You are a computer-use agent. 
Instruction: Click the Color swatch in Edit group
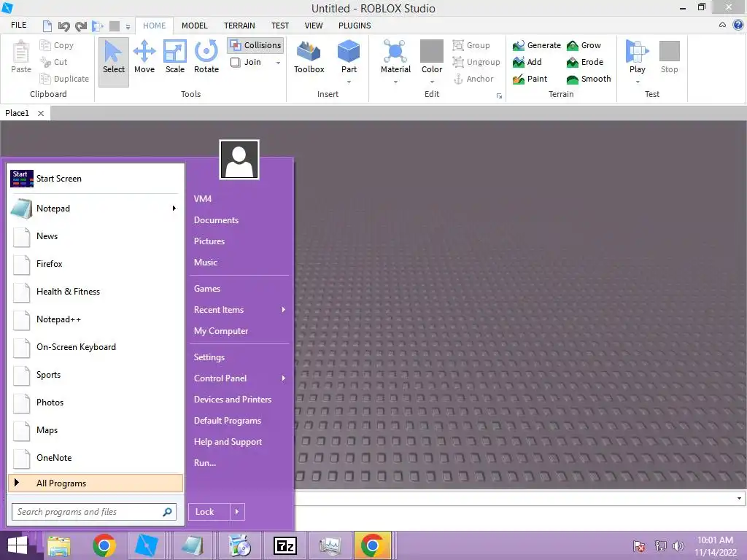click(432, 52)
